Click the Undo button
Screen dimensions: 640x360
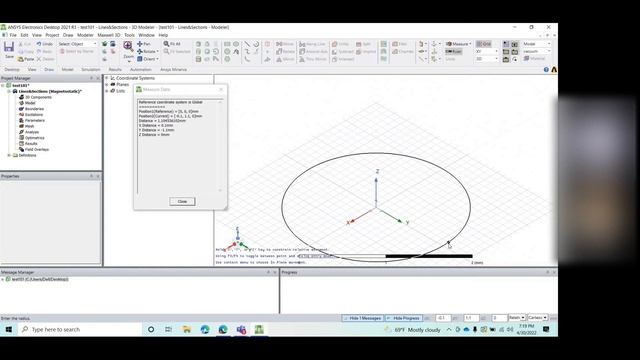[45, 44]
